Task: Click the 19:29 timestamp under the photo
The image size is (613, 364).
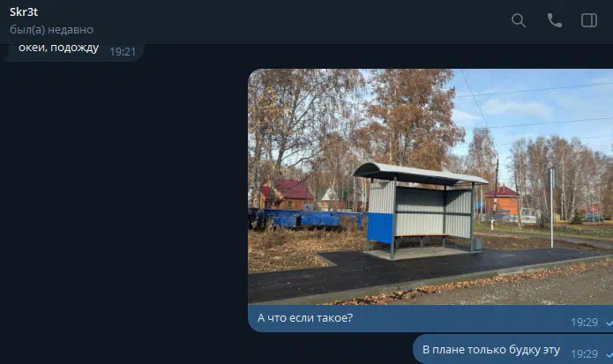Action: 584,323
